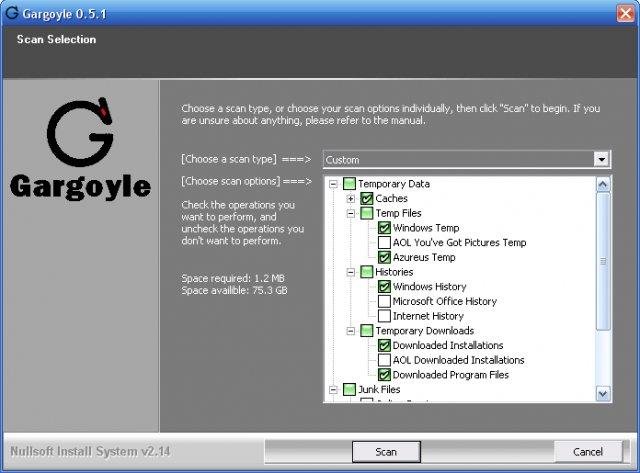
Task: Uncheck Downloaded Program Files option
Action: [x=384, y=375]
